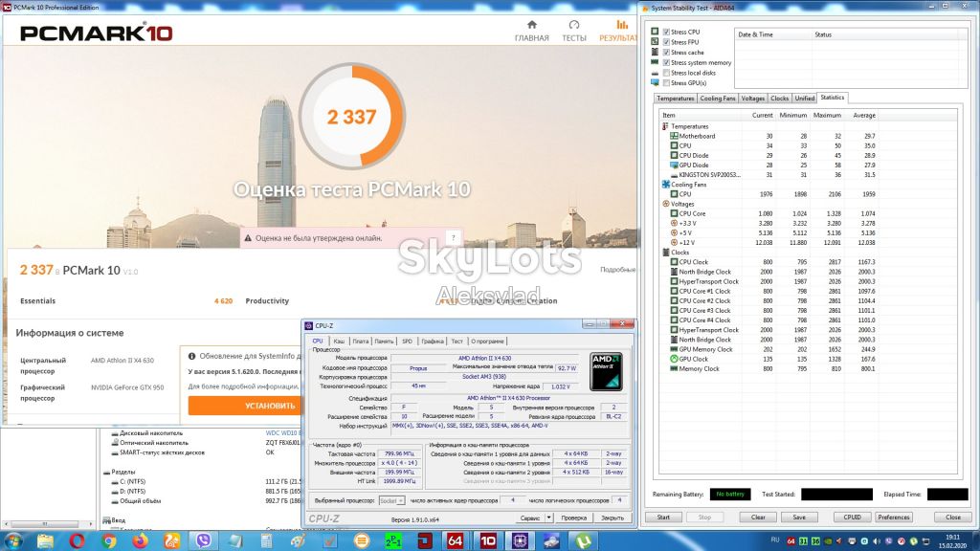This screenshot has width=980, height=551.
Task: Click the Clear button in AIDA64
Action: (758, 518)
